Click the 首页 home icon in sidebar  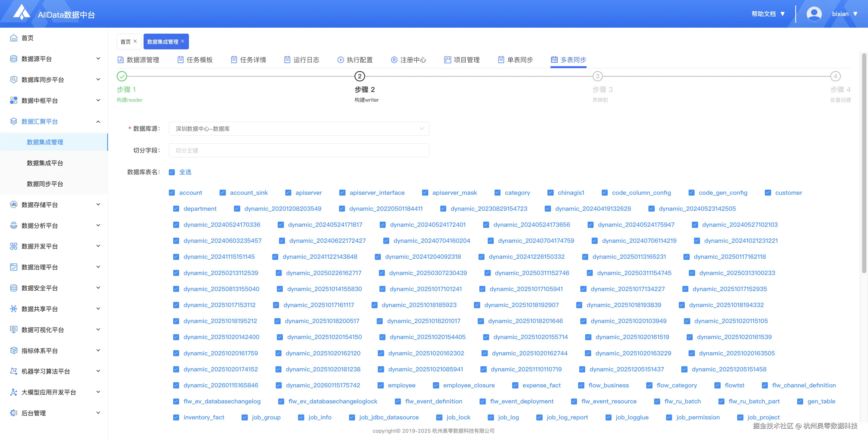pos(14,38)
